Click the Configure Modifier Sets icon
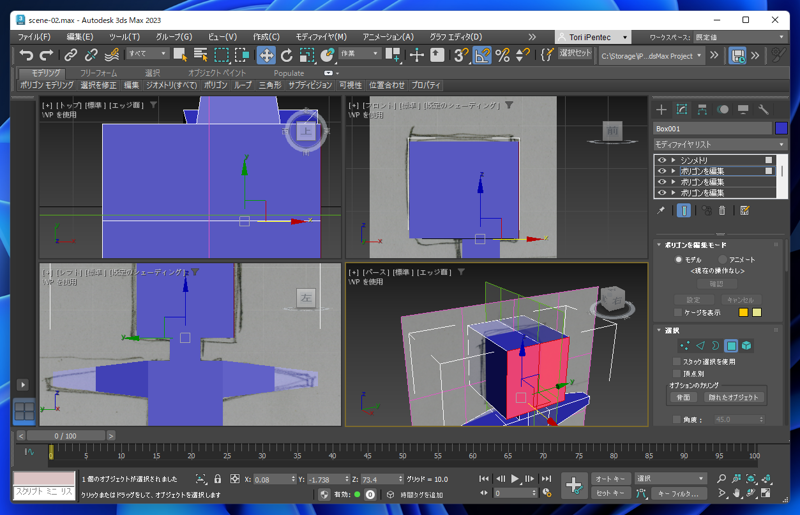This screenshot has width=800, height=515. point(745,210)
